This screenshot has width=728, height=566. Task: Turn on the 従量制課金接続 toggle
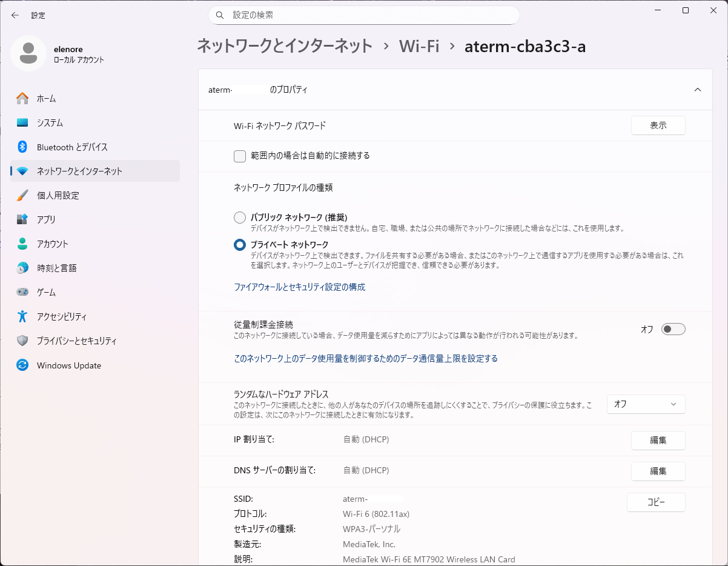click(673, 329)
